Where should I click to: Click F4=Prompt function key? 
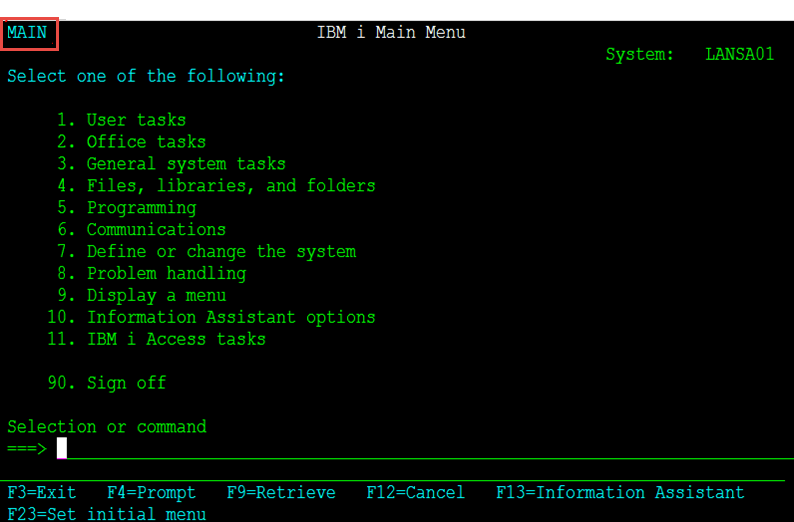(x=151, y=493)
